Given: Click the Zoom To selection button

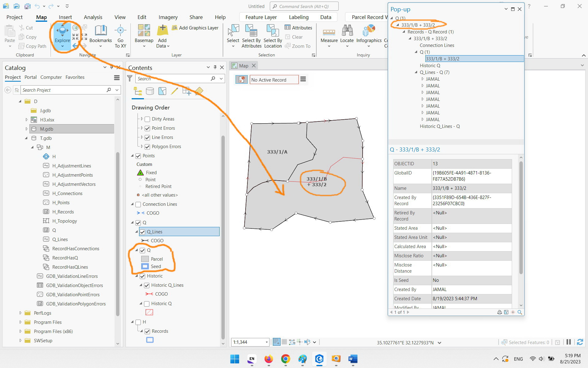Looking at the screenshot, I should click(299, 46).
